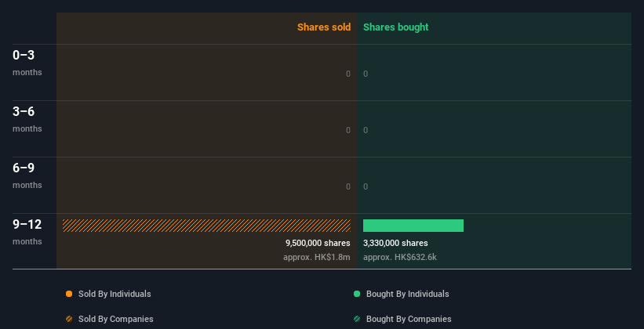The width and height of the screenshot is (644, 329).
Task: Click the green Bought By Individuals legend dot
Action: click(357, 294)
